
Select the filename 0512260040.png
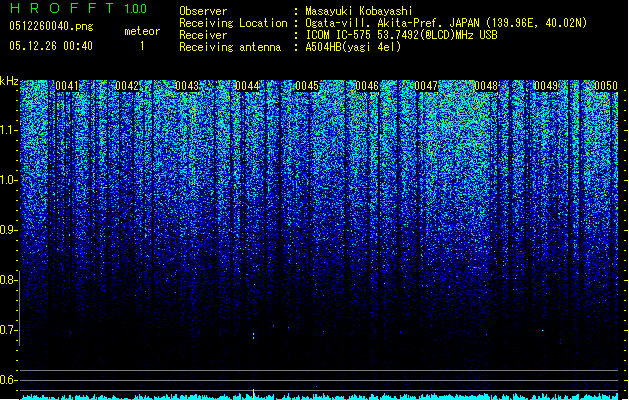click(x=51, y=26)
